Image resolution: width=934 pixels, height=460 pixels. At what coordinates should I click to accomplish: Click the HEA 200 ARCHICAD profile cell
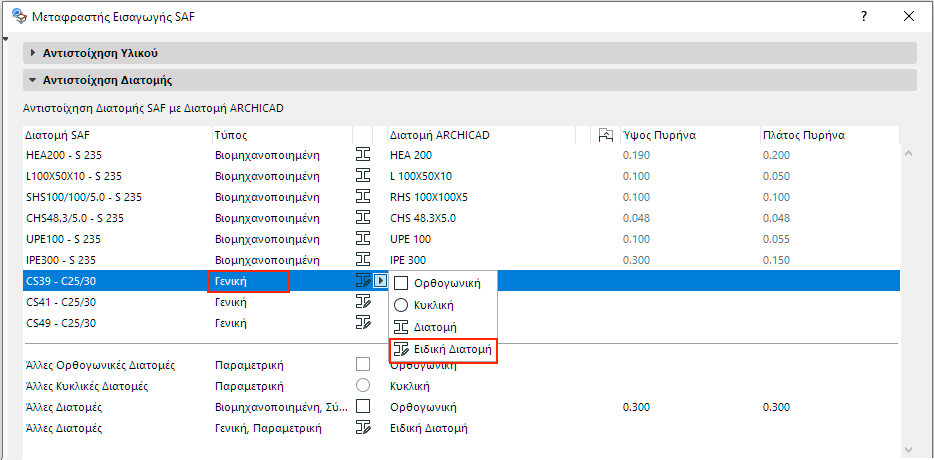pos(410,155)
